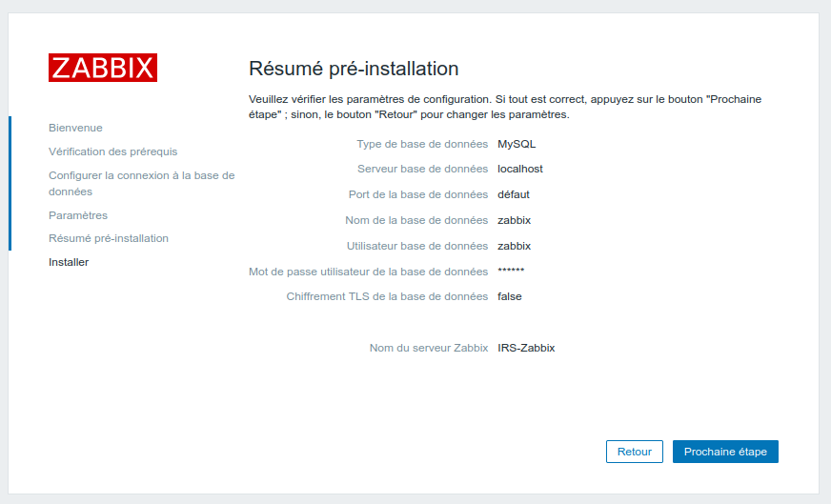
Task: Click Port de la base de données label
Action: click(x=418, y=194)
